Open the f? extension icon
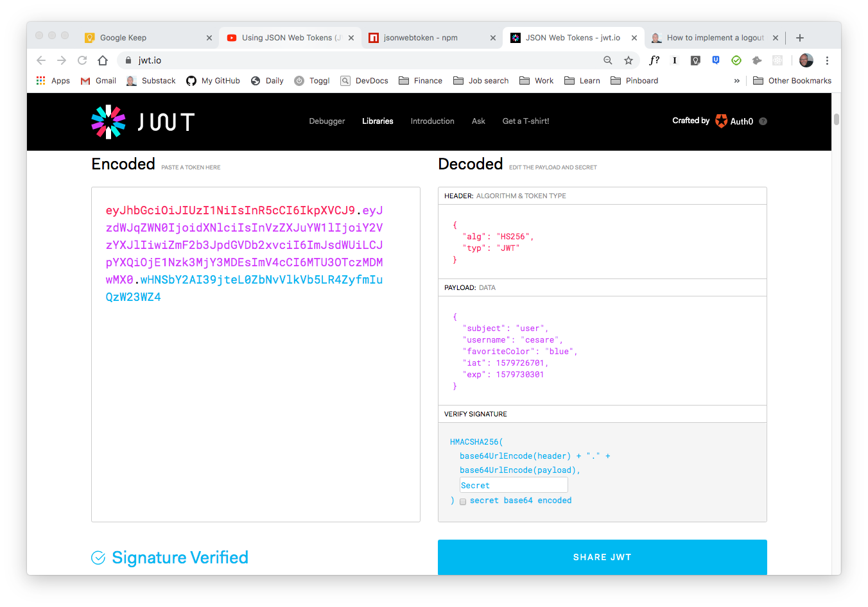The width and height of the screenshot is (868, 607). (x=654, y=60)
